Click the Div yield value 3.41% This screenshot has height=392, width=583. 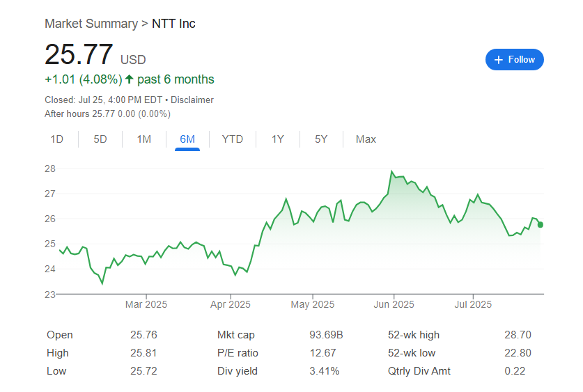tap(324, 371)
